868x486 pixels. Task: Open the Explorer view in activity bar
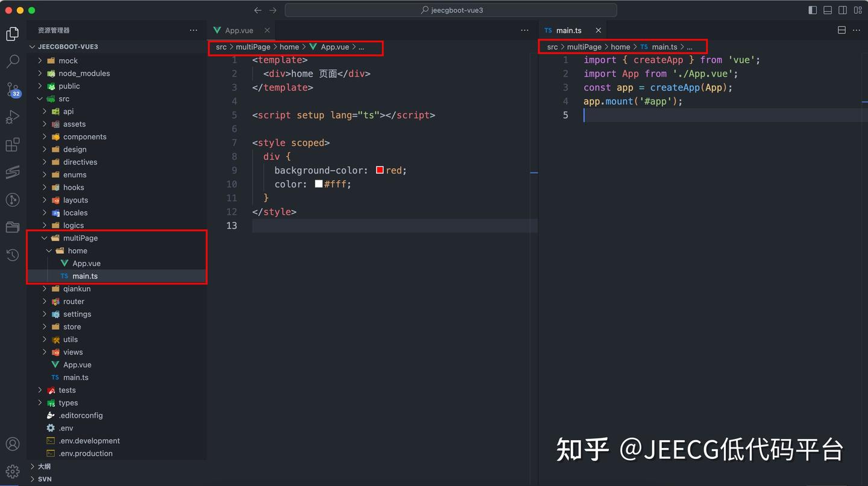click(x=13, y=34)
